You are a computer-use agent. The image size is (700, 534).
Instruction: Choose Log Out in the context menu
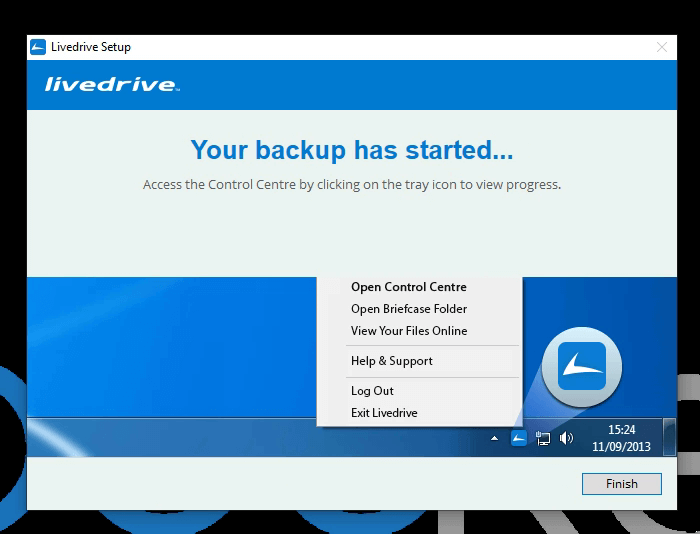tap(372, 391)
